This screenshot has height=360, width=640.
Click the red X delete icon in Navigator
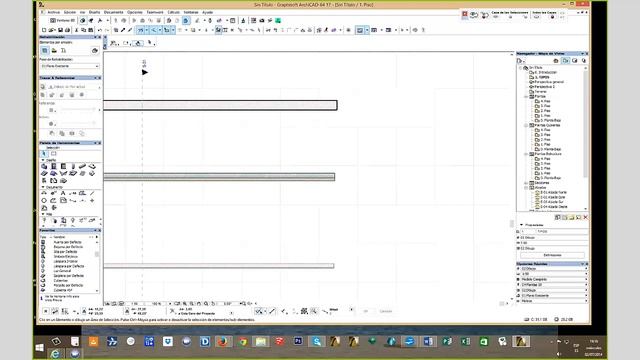point(585,218)
